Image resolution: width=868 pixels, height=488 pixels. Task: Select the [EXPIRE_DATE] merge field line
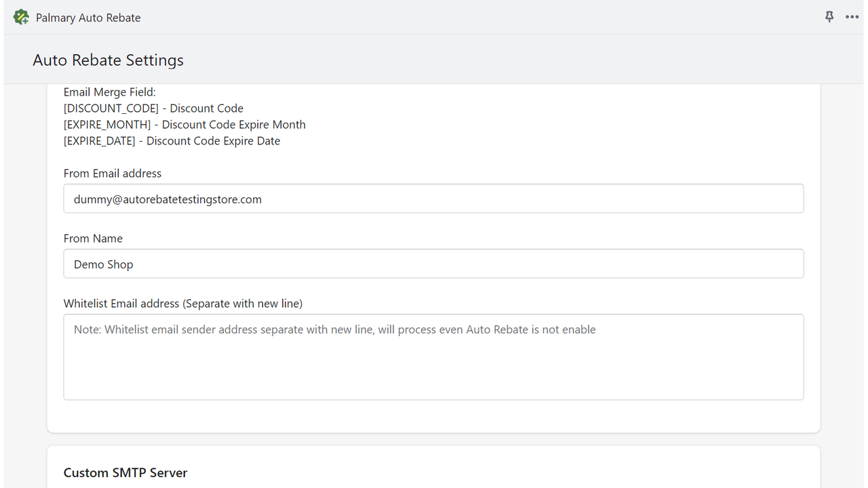click(x=172, y=141)
